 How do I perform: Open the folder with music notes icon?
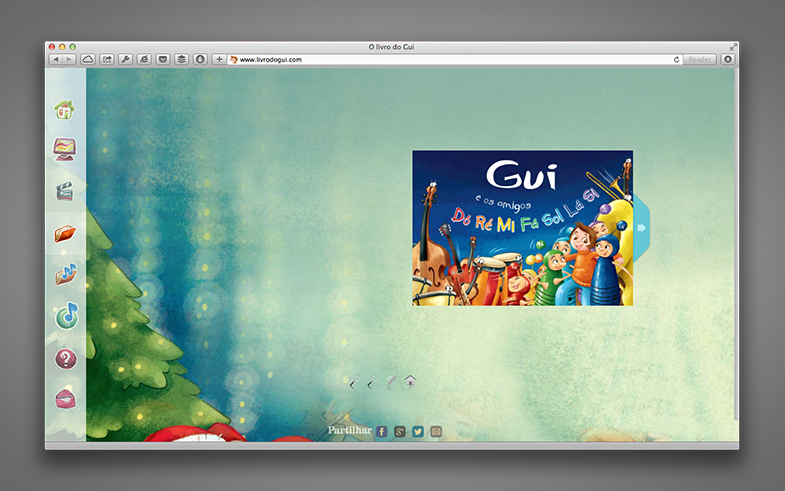tap(66, 274)
